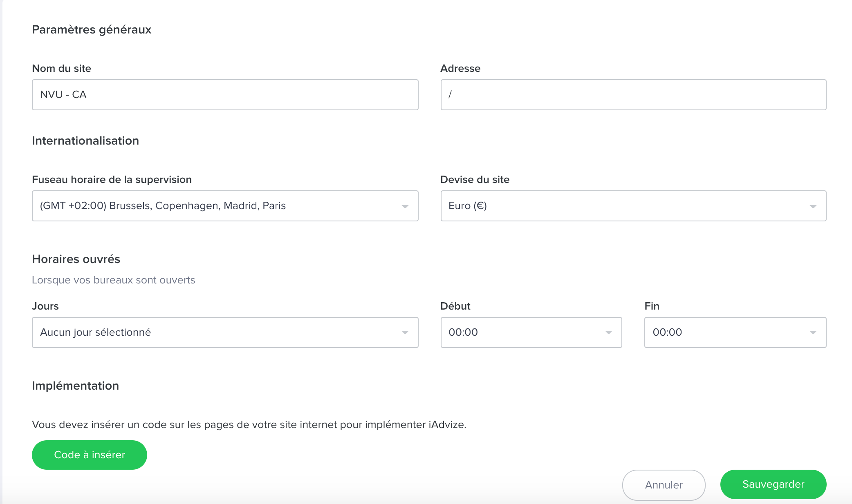Image resolution: width=852 pixels, height=504 pixels.
Task: Click the Nom du site label
Action: click(x=62, y=69)
